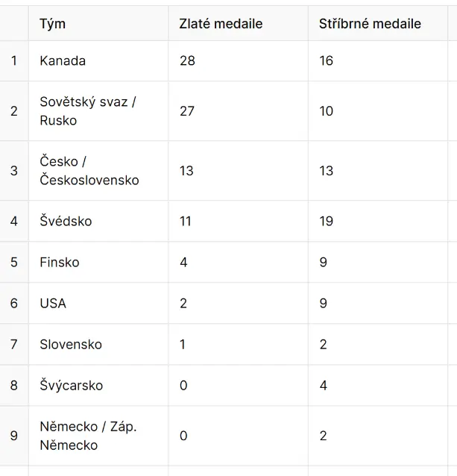Select the Slovensko team cell

(98, 344)
